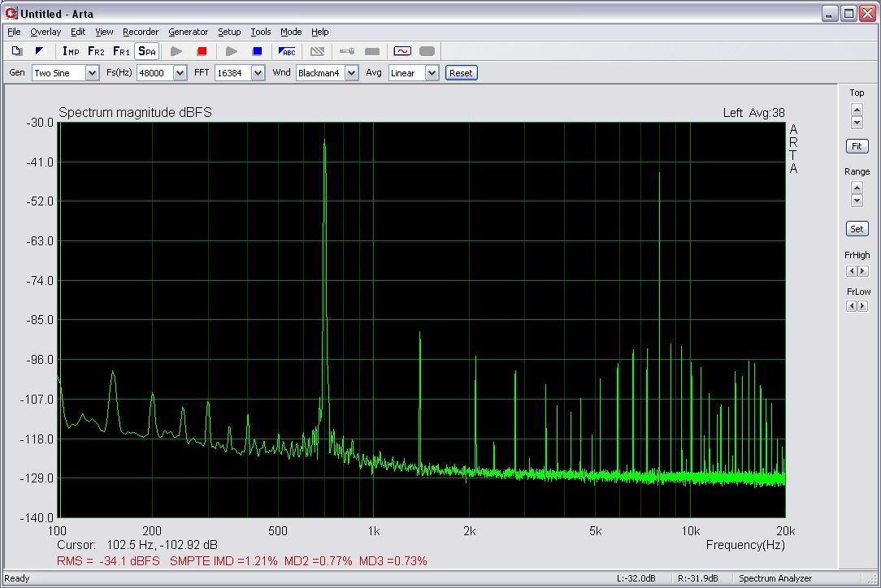This screenshot has width=881, height=588.
Task: Switch to FR1 single-channel frequency response mode
Action: click(x=121, y=51)
